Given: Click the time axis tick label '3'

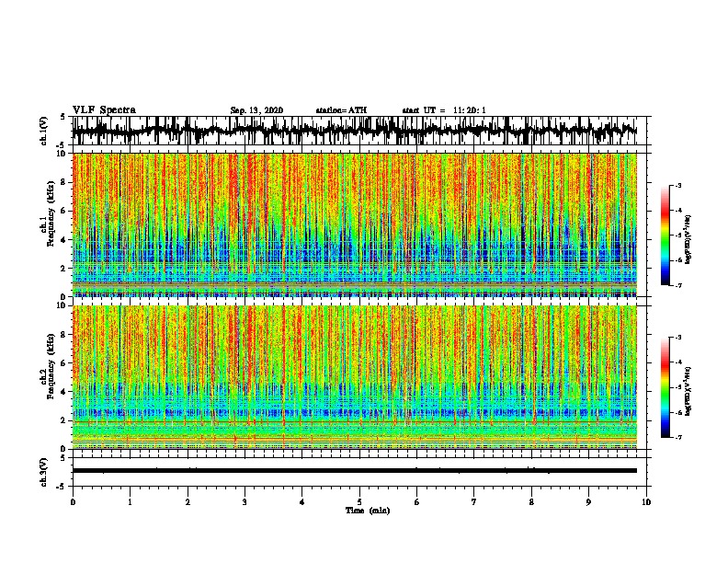Looking at the screenshot, I should coord(245,502).
